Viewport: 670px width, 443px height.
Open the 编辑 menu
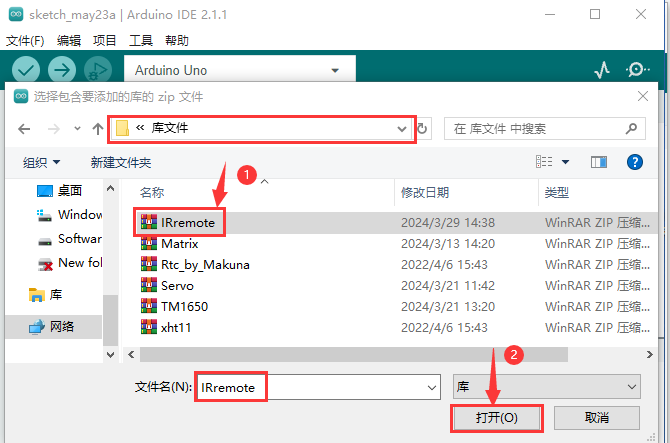69,41
